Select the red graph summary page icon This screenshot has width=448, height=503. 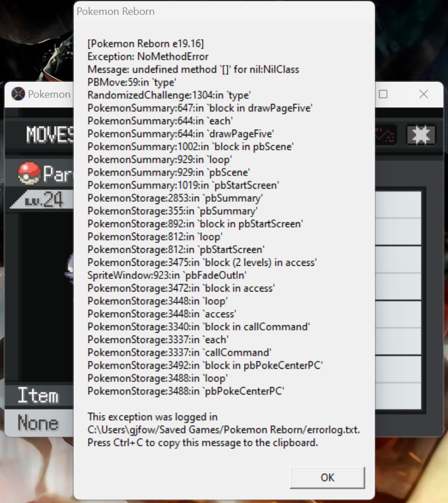tap(386, 135)
